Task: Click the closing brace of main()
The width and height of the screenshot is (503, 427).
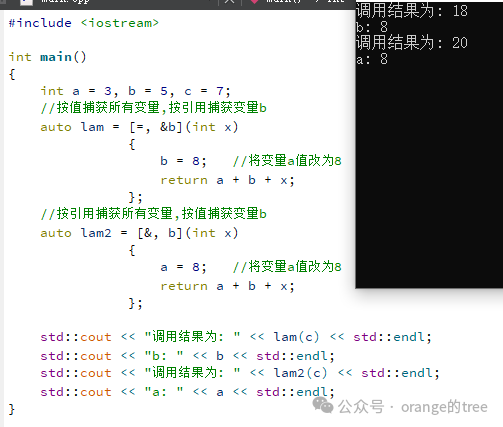Action: click(12, 409)
